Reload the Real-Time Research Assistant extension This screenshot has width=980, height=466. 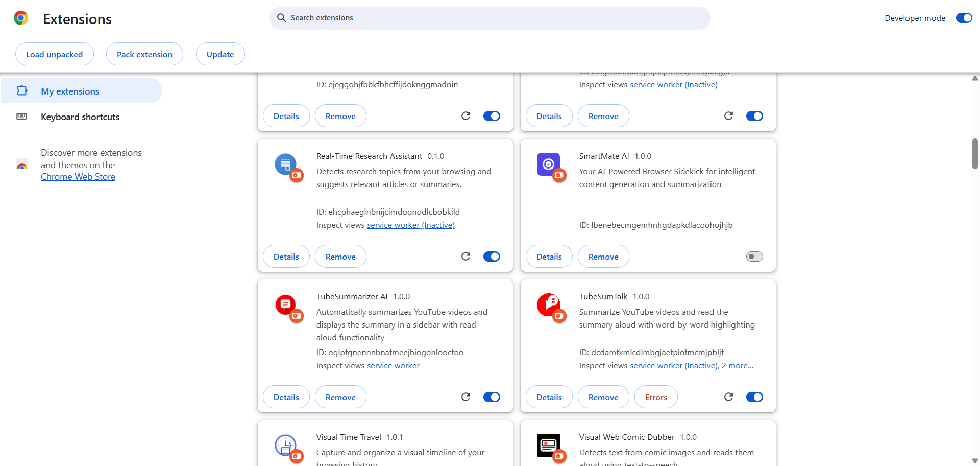click(x=465, y=257)
